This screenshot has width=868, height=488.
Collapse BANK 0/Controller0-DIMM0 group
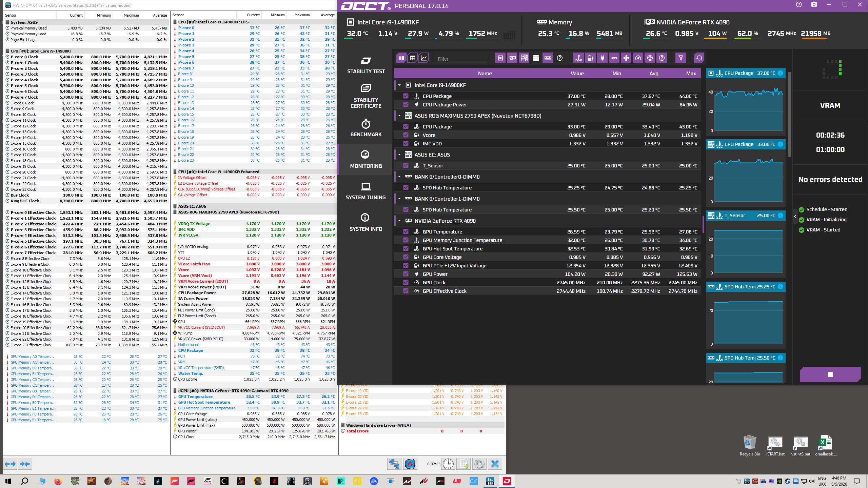pyautogui.click(x=399, y=177)
